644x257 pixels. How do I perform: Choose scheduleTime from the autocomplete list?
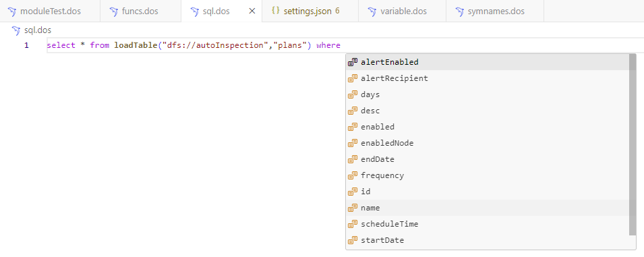point(488,224)
